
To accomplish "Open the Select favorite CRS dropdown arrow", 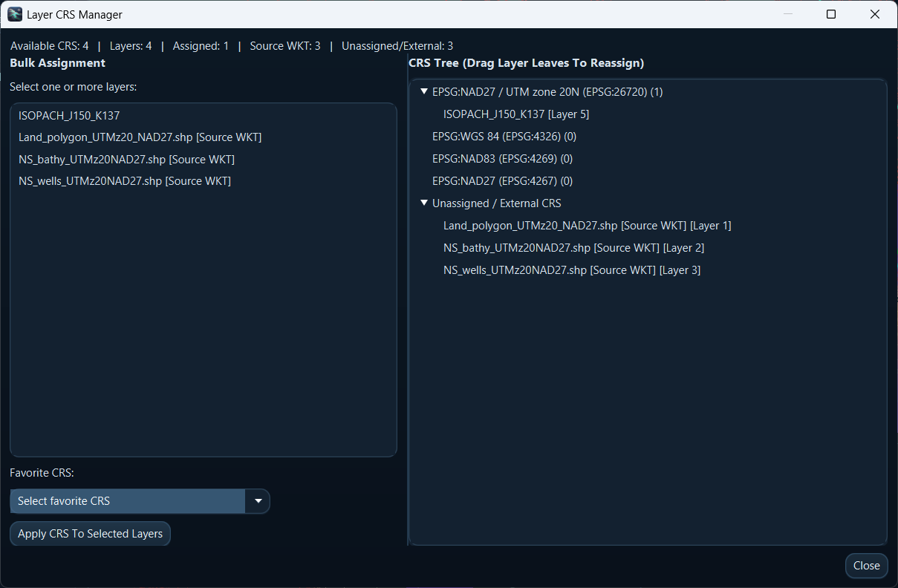I will pos(258,501).
